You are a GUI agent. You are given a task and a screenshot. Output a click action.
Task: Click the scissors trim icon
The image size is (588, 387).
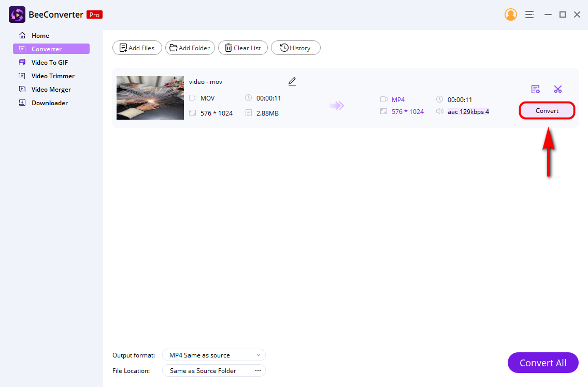tap(557, 89)
